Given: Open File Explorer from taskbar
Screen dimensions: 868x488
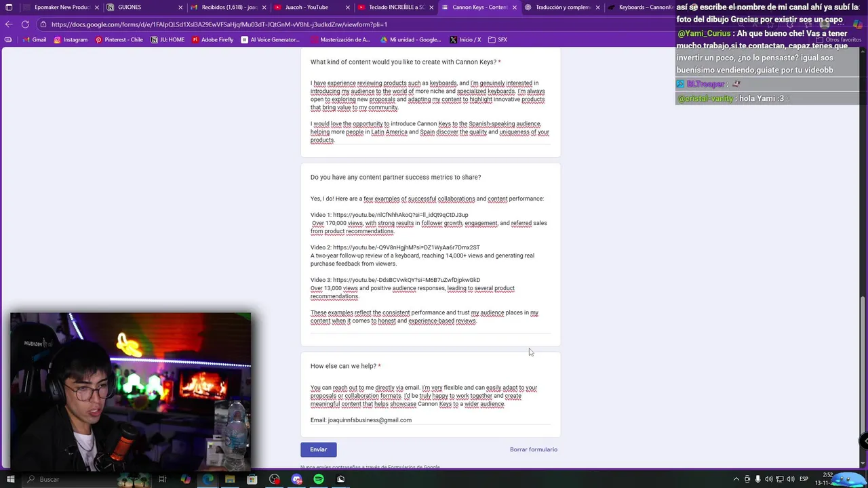Looking at the screenshot, I should tap(230, 479).
